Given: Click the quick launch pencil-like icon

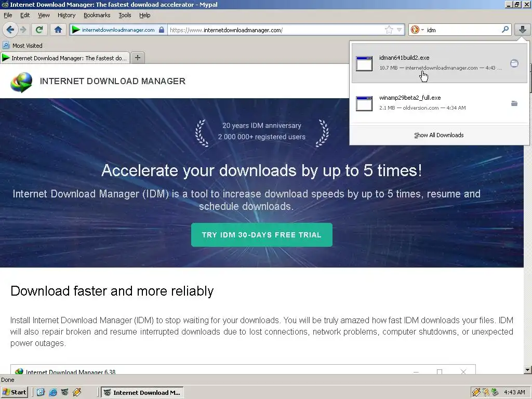Looking at the screenshot, I should click(x=77, y=392).
